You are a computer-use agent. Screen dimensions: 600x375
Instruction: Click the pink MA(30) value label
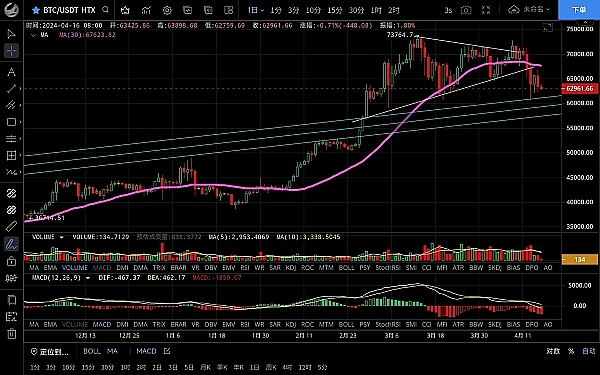pyautogui.click(x=87, y=35)
